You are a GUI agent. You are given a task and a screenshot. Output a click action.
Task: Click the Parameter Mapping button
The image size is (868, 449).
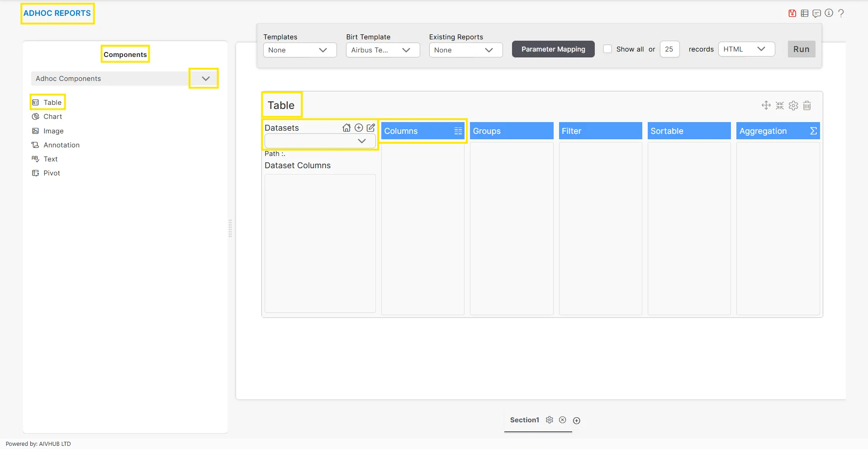coord(553,49)
